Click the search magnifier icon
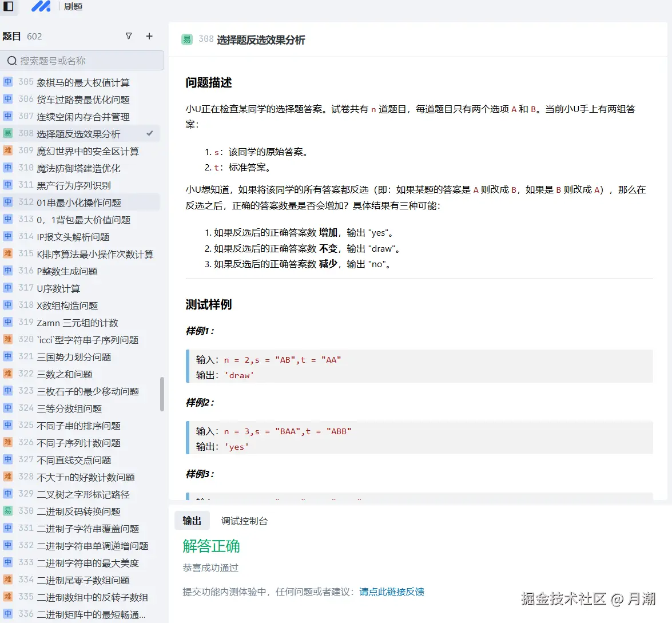The width and height of the screenshot is (672, 623). 12,60
